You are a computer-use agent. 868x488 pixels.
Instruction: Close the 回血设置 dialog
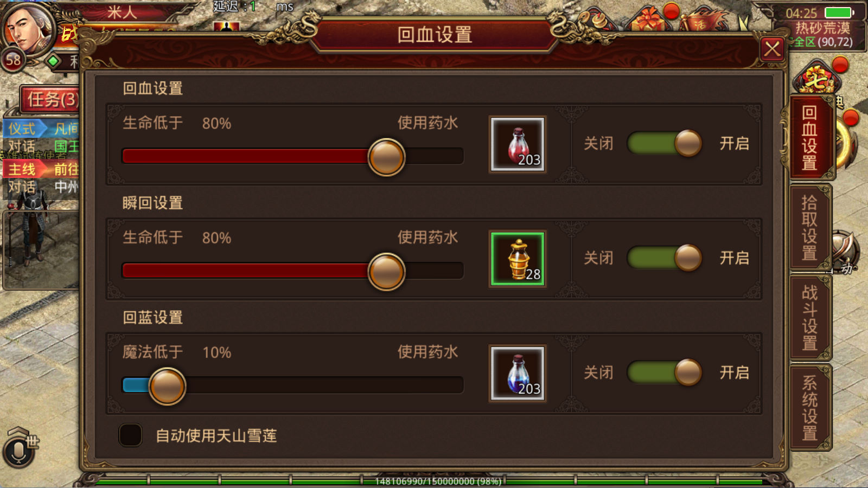pos(773,50)
